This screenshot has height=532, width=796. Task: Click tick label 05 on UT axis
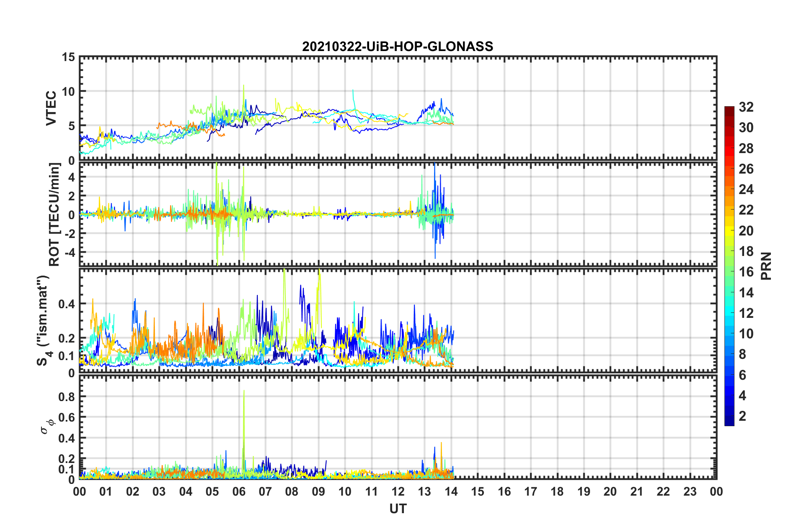click(212, 491)
